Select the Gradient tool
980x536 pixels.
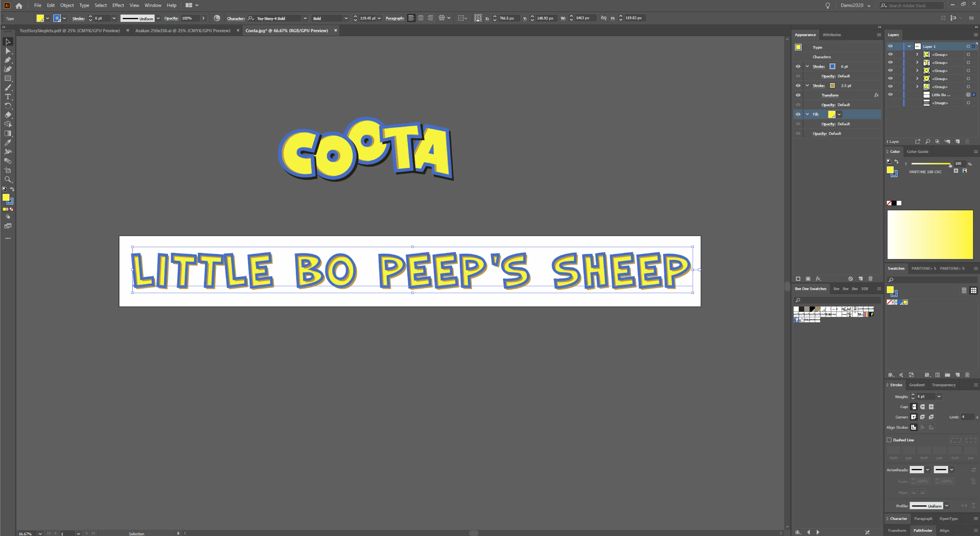pos(8,133)
